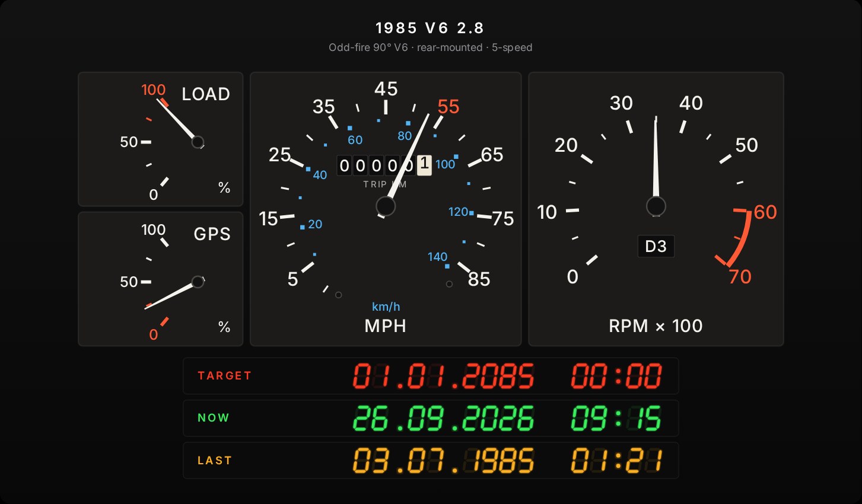
Task: Click the 20 mark on the tachometer
Action: tap(566, 145)
